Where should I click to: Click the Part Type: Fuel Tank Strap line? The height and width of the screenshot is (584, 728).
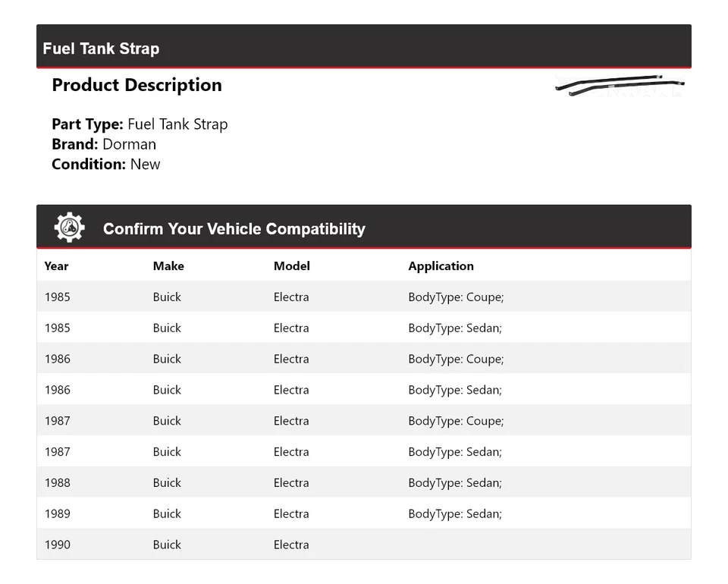click(x=140, y=124)
